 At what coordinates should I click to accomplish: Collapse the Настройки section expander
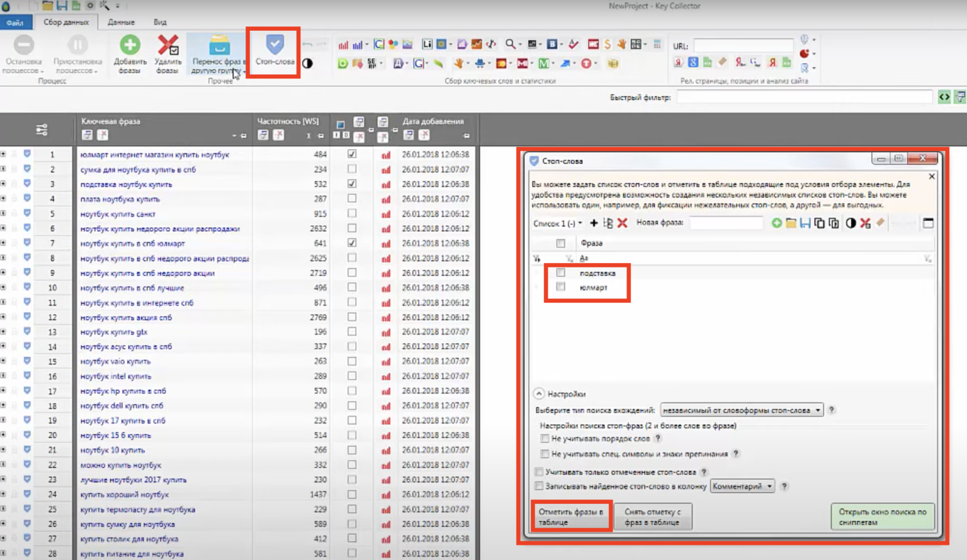(539, 394)
